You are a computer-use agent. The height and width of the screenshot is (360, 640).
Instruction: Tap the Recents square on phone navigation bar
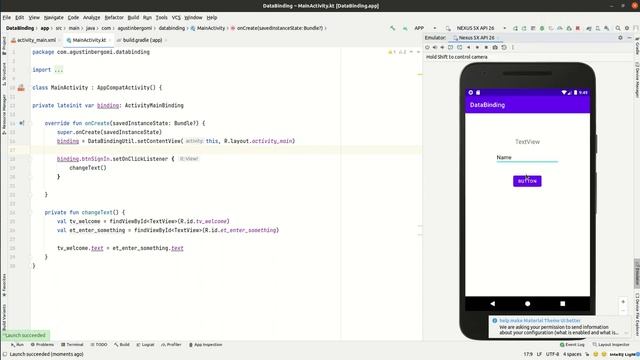tap(562, 304)
